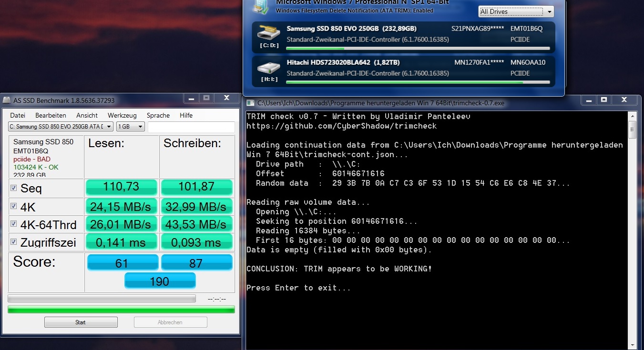Screen dimensions: 644x350
Task: Click 'Data is empty (filled with 0x00 bytes)' line
Action: pos(339,250)
